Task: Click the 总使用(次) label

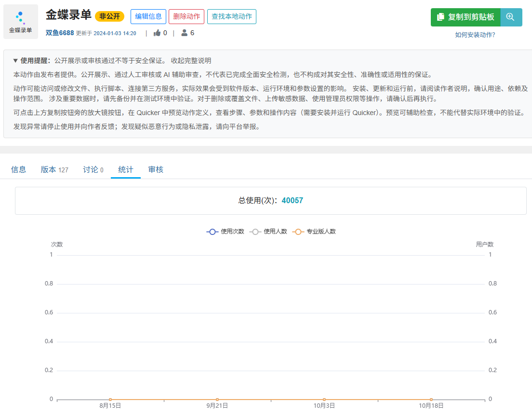Action: [x=258, y=200]
